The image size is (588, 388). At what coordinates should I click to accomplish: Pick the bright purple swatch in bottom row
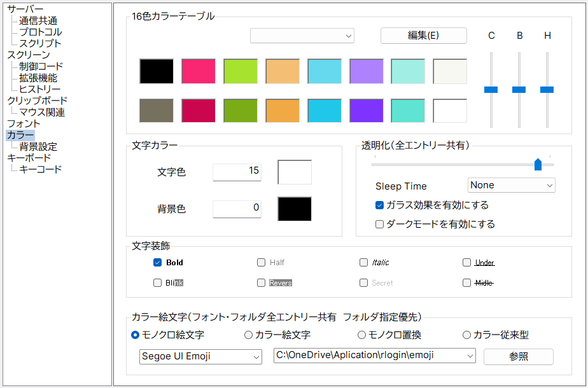(x=366, y=111)
